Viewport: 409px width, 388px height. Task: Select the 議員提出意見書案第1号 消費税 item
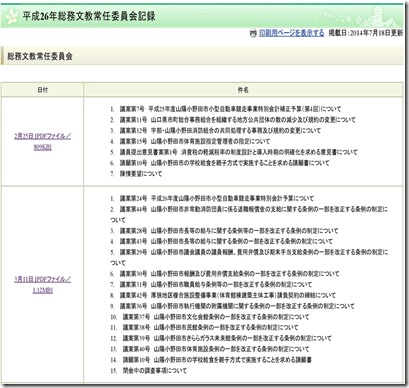tap(239, 152)
